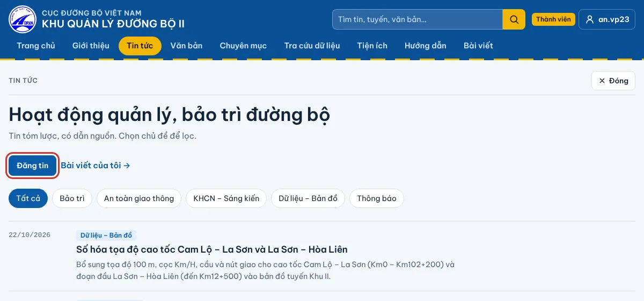Click the Đăng tin button
644x301 pixels.
click(33, 166)
